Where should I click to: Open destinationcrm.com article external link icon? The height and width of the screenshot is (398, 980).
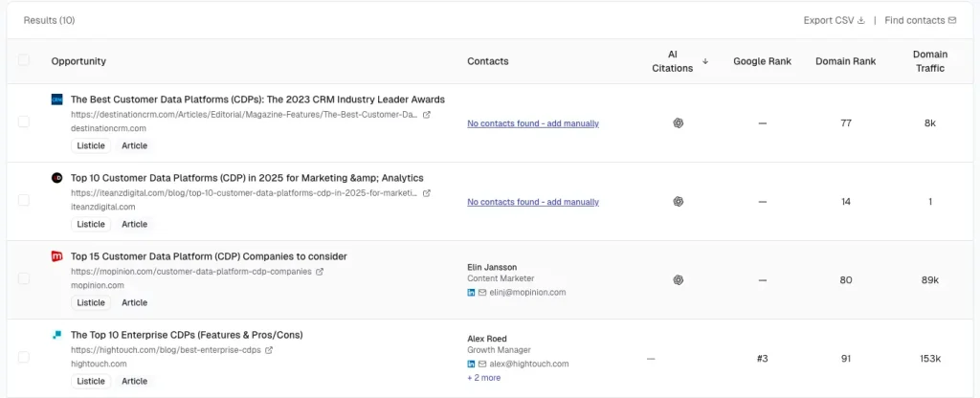click(x=426, y=115)
